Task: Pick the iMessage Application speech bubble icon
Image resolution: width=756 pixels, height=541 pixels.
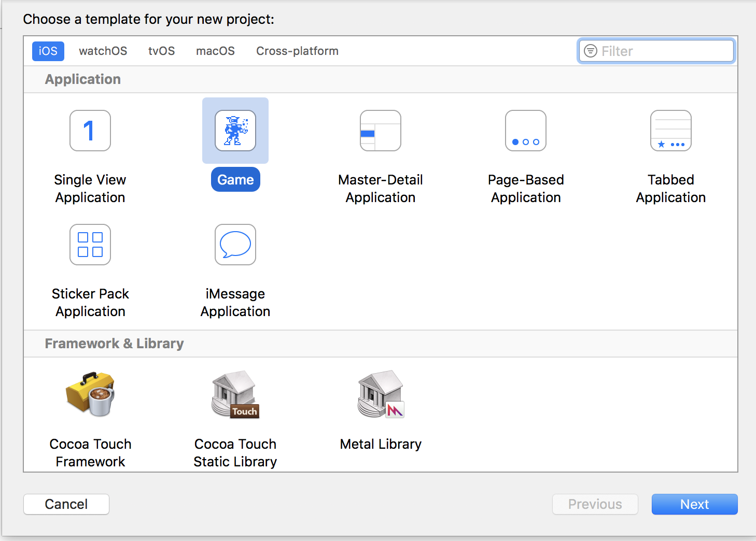Action: point(235,245)
